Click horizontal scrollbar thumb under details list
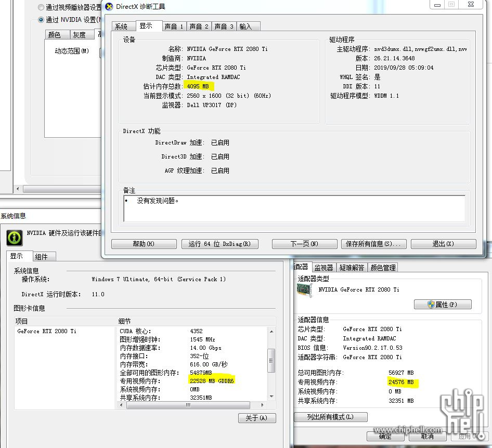 188,405
